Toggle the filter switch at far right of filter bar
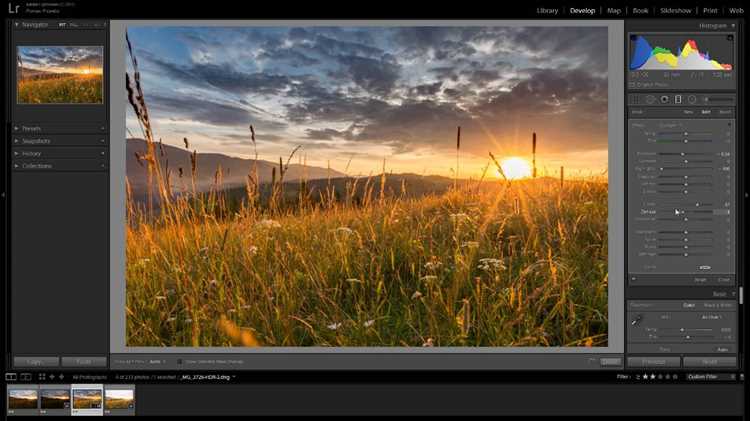 [x=742, y=377]
